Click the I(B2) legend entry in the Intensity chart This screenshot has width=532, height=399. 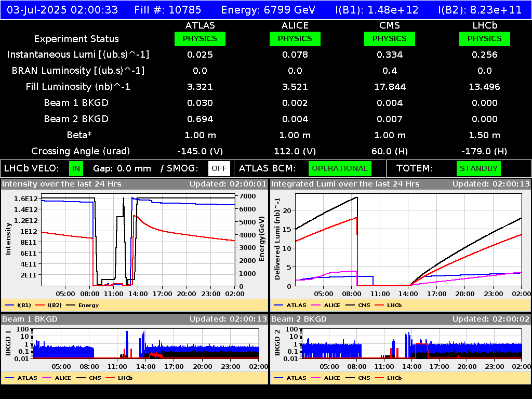(49, 305)
